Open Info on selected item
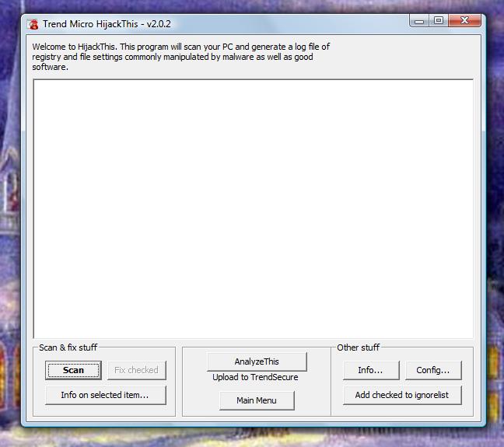The height and width of the screenshot is (447, 504). point(106,395)
